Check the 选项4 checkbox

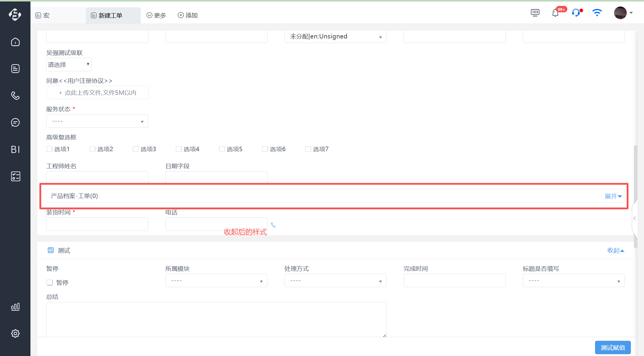179,149
